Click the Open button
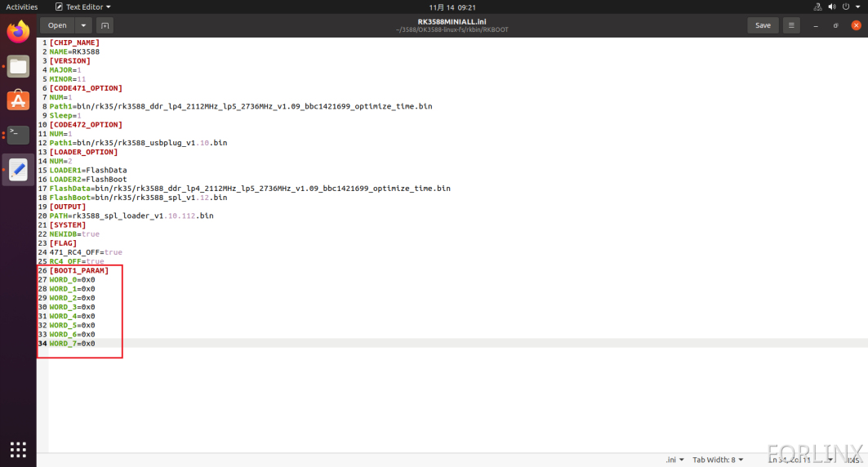This screenshot has width=868, height=467. [x=57, y=25]
